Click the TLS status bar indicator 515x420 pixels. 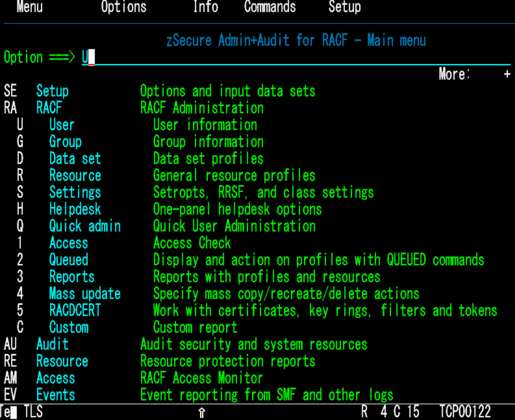[x=33, y=412]
